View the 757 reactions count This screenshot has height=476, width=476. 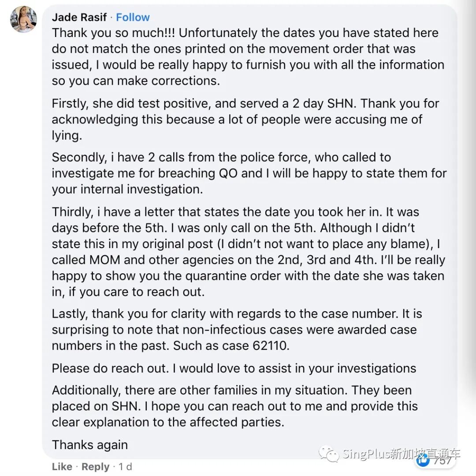pos(442,461)
